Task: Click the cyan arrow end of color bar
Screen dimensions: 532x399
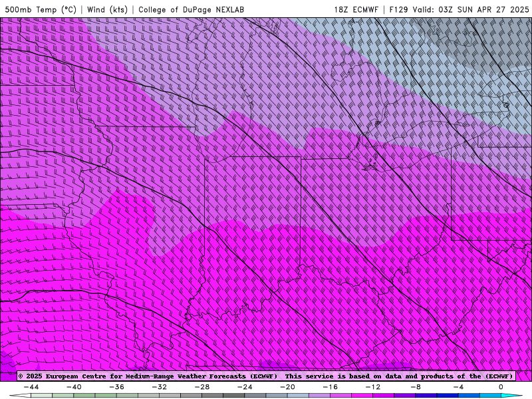Action: coord(511,396)
